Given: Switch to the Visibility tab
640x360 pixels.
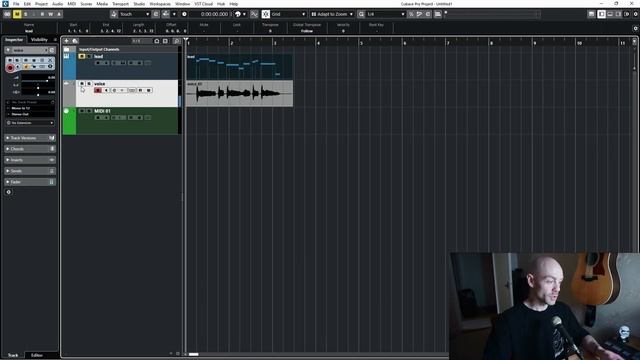Looking at the screenshot, I should 39,40.
